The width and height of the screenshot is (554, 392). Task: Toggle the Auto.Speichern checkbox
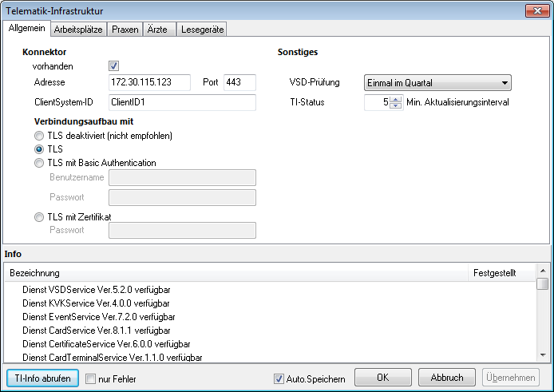[279, 378]
